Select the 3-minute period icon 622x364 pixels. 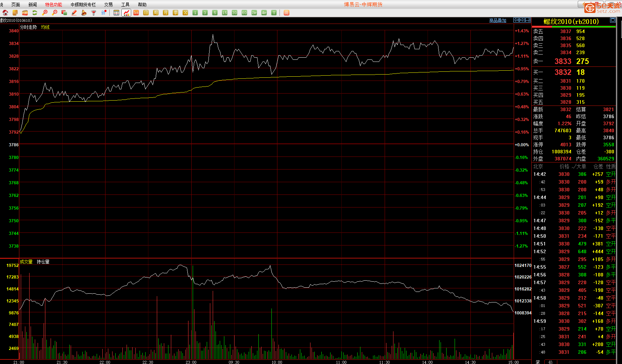205,13
